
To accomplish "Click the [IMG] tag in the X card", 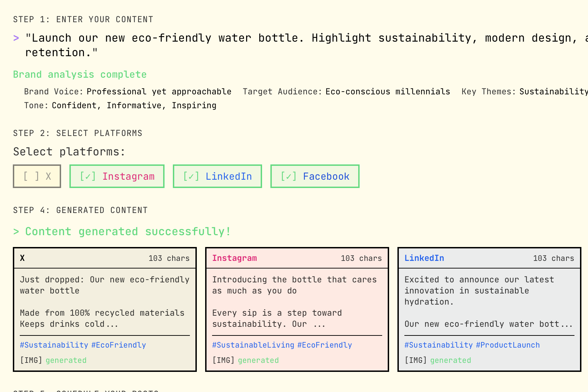I will point(31,360).
